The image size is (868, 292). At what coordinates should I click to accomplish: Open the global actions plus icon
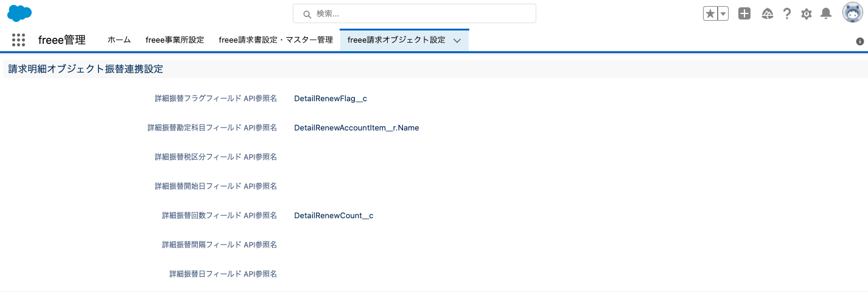coord(744,13)
